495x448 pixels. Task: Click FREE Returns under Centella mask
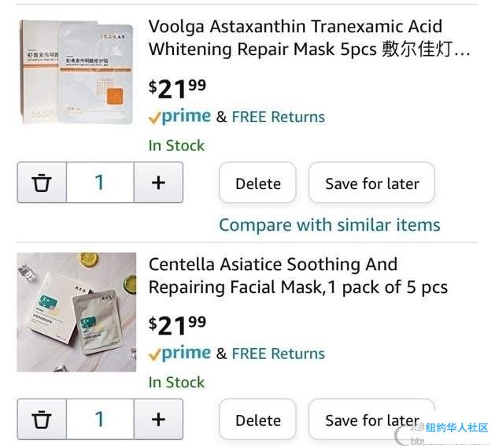click(x=278, y=354)
